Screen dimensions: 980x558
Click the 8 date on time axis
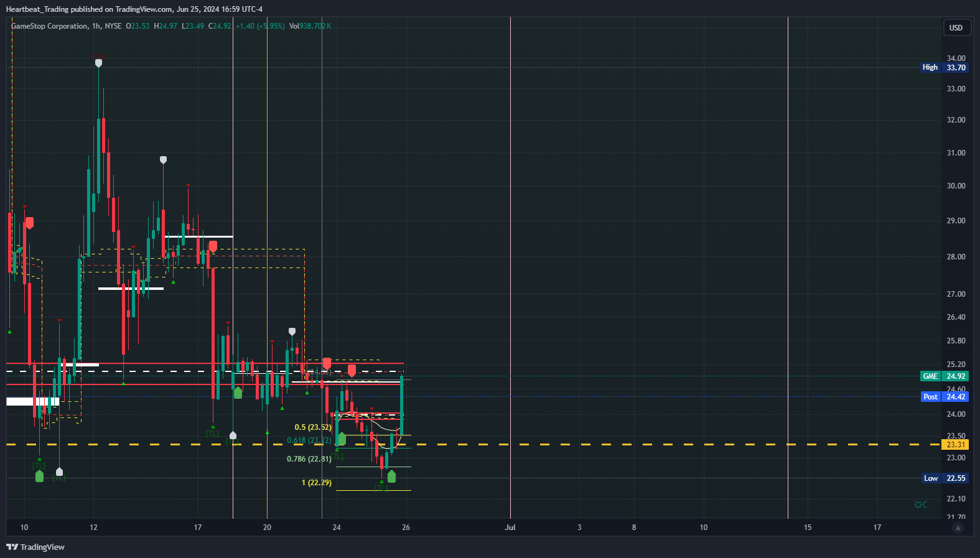coord(634,528)
